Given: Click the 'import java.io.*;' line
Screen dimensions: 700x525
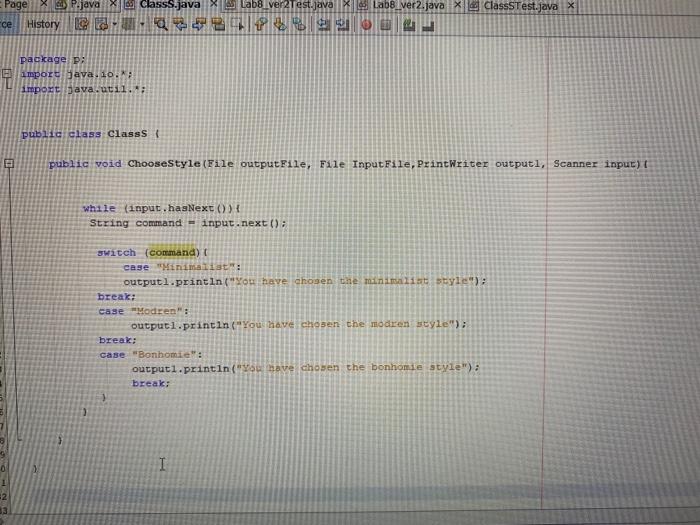Looking at the screenshot, I should [x=76, y=74].
